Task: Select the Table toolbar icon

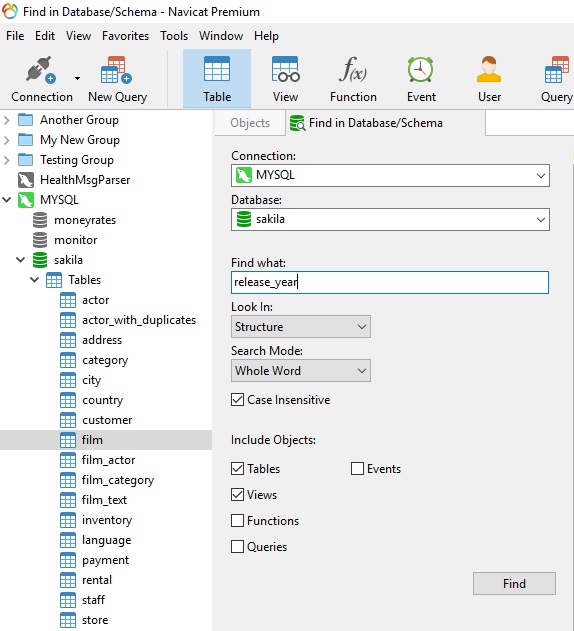Action: point(217,70)
